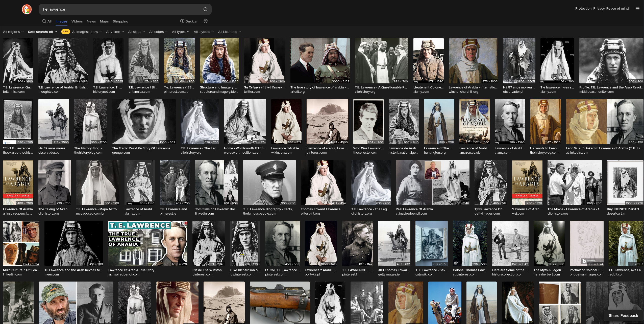Image resolution: width=644 pixels, height=324 pixels.
Task: Open the Any time filter
Action: click(115, 32)
